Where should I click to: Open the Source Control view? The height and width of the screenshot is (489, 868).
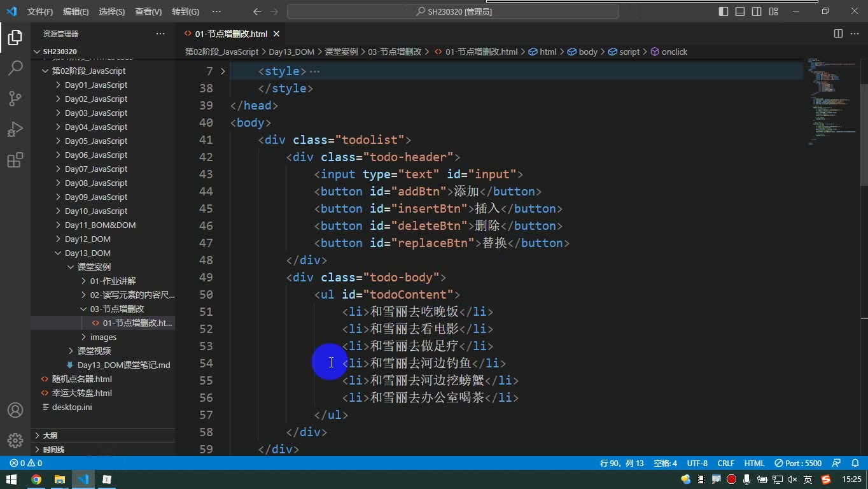pyautogui.click(x=15, y=98)
